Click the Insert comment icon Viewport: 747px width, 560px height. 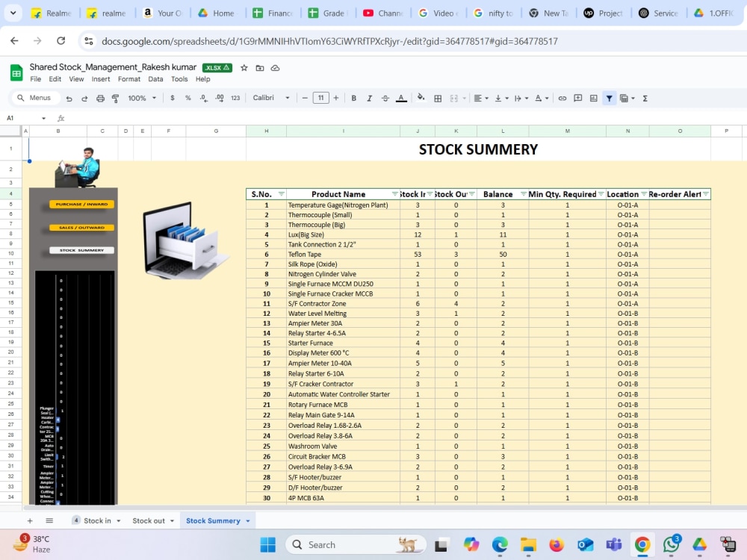click(x=578, y=98)
